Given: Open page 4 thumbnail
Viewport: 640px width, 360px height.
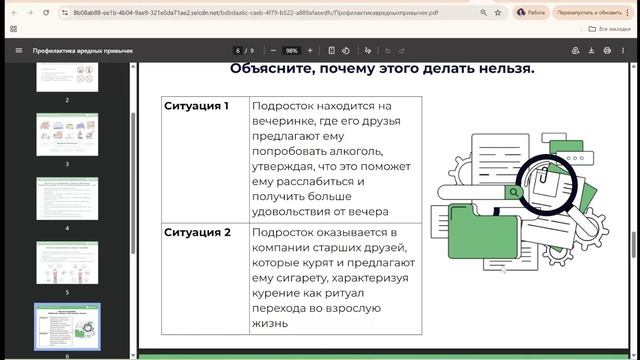Looking at the screenshot, I should pos(67,199).
